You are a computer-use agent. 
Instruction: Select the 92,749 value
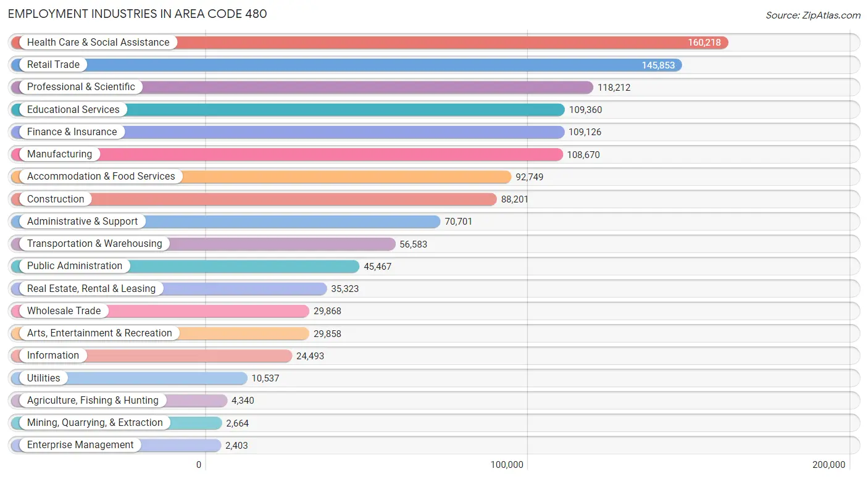pos(530,177)
